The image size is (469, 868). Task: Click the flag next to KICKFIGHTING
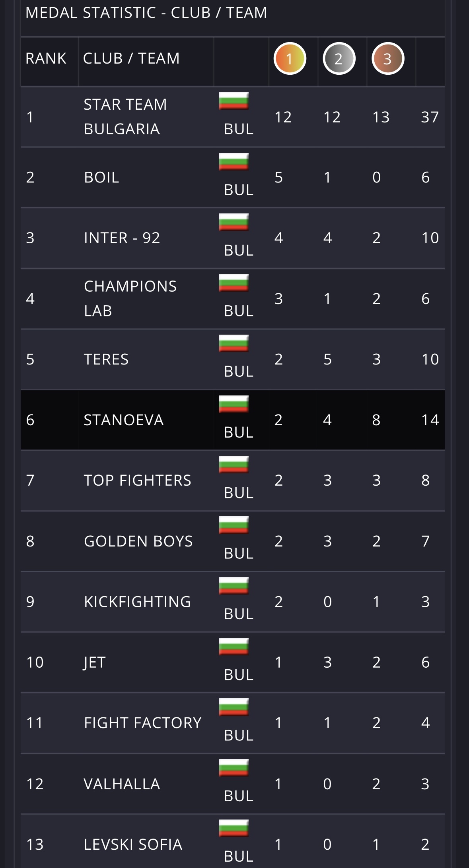tap(234, 586)
